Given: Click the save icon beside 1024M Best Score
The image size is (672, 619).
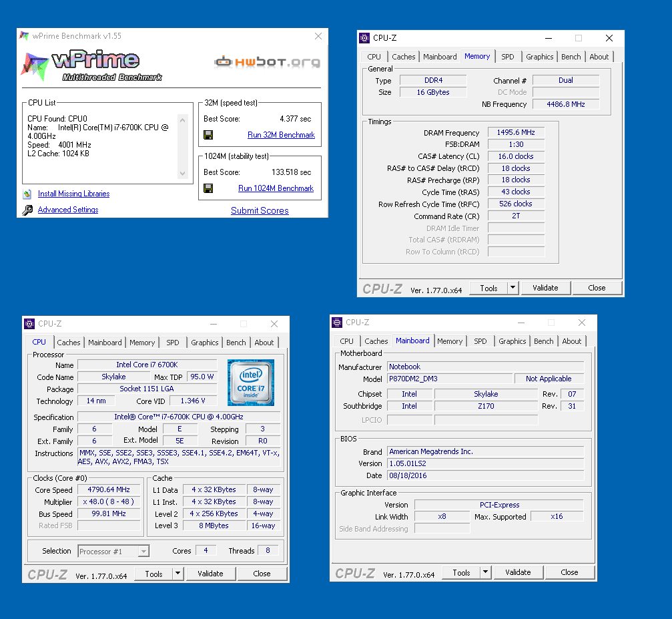Looking at the screenshot, I should pos(208,188).
